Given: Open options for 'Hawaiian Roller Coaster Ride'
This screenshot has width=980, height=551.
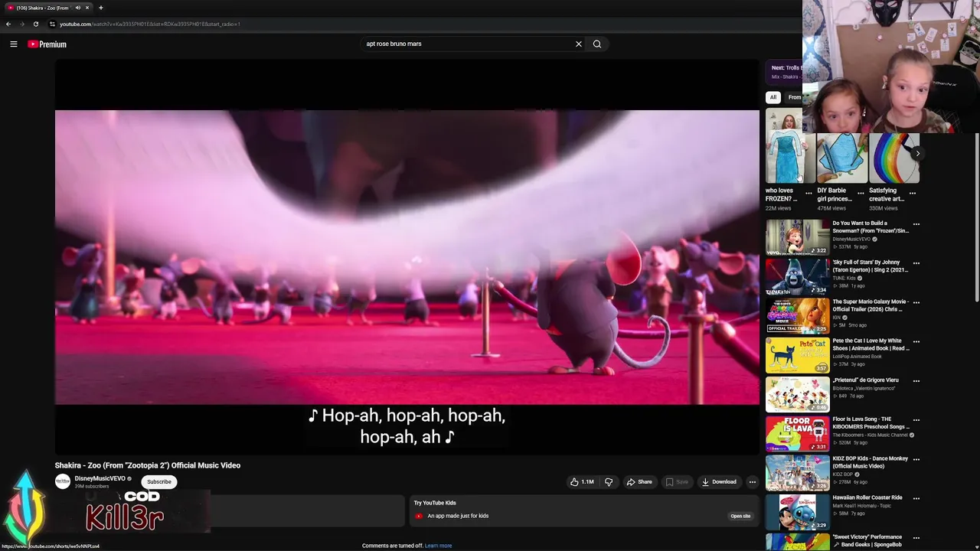Looking at the screenshot, I should (x=916, y=498).
